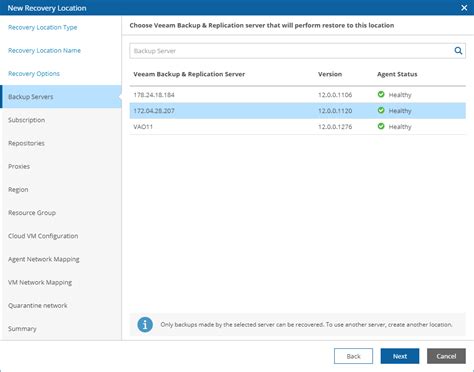The height and width of the screenshot is (372, 474).
Task: Click the 'Only backups made by' info message
Action: coord(306,324)
